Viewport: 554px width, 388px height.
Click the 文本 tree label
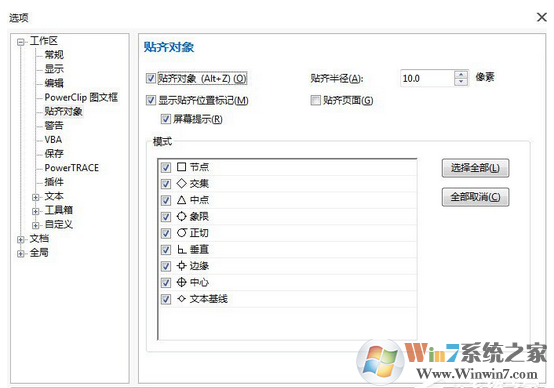54,196
